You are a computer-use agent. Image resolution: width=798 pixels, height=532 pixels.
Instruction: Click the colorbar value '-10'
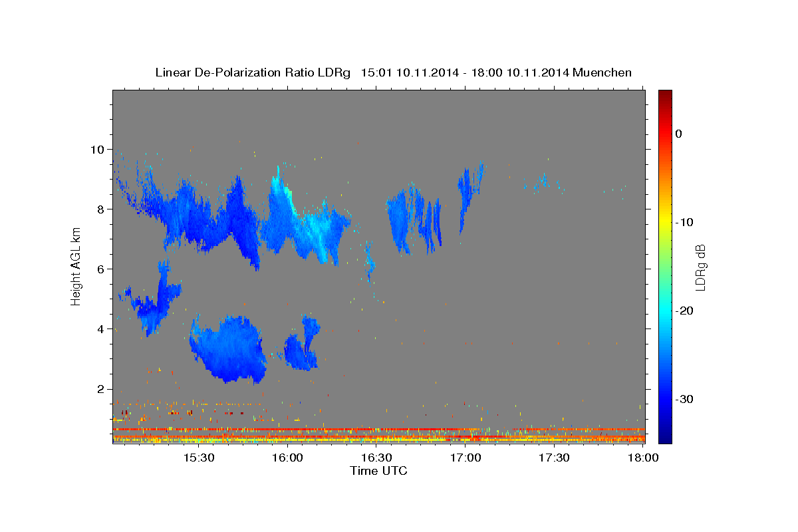685,222
